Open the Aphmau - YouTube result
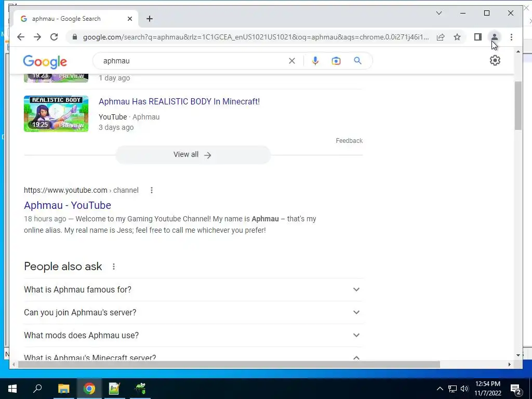The height and width of the screenshot is (399, 532). coord(68,205)
